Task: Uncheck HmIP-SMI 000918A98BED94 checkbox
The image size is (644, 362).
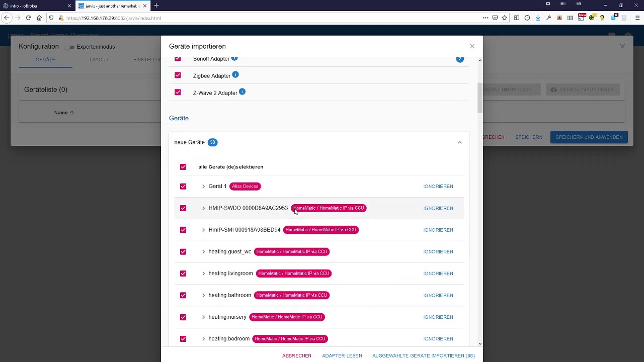Action: (183, 230)
